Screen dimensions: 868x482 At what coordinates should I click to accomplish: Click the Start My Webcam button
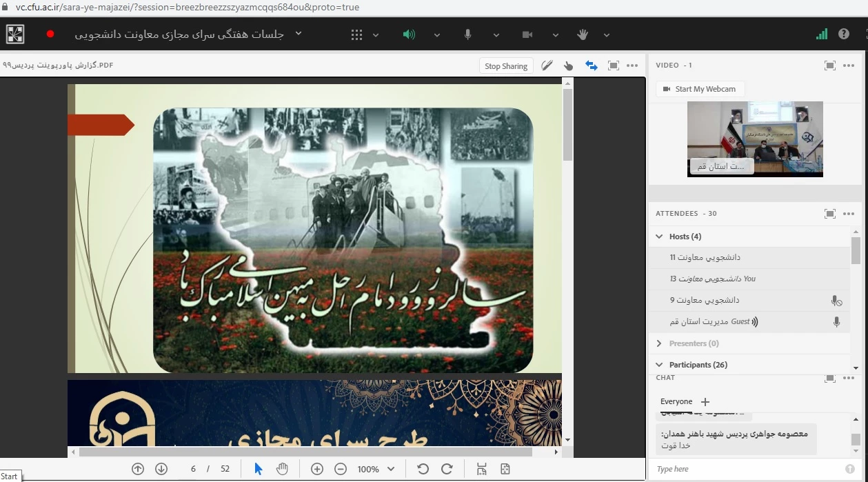coord(699,89)
